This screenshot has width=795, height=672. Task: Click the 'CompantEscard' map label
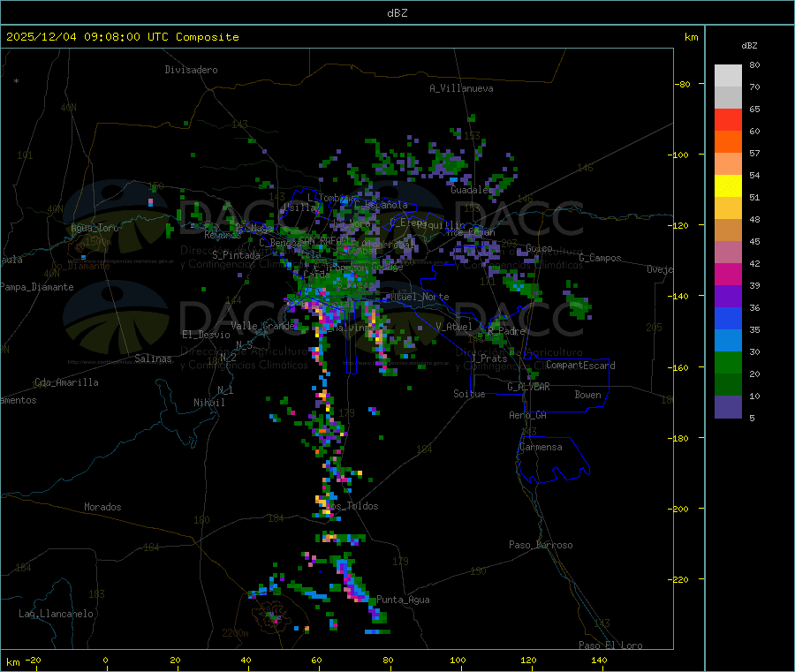click(x=580, y=366)
